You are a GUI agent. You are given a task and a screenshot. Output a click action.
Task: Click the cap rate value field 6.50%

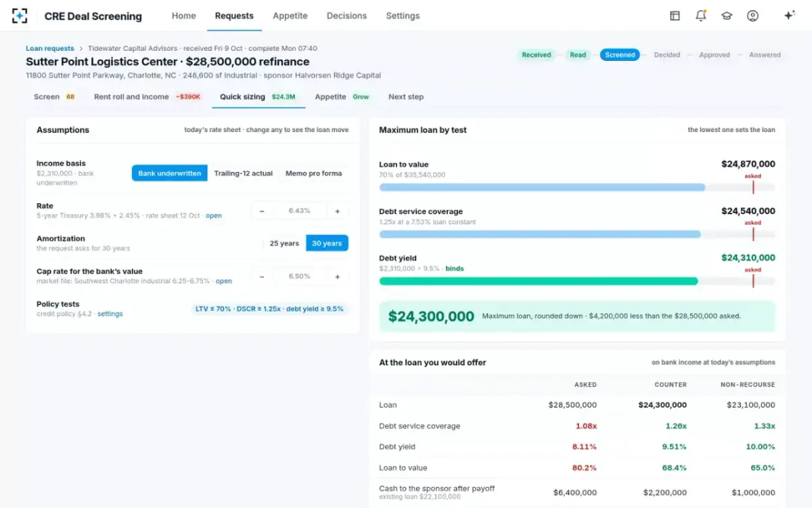(300, 276)
